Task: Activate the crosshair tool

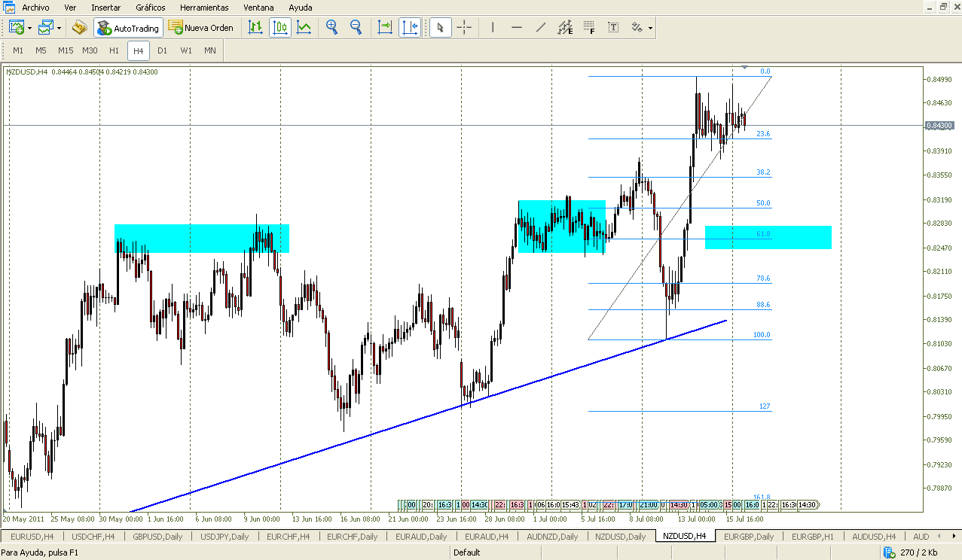Action: point(464,28)
